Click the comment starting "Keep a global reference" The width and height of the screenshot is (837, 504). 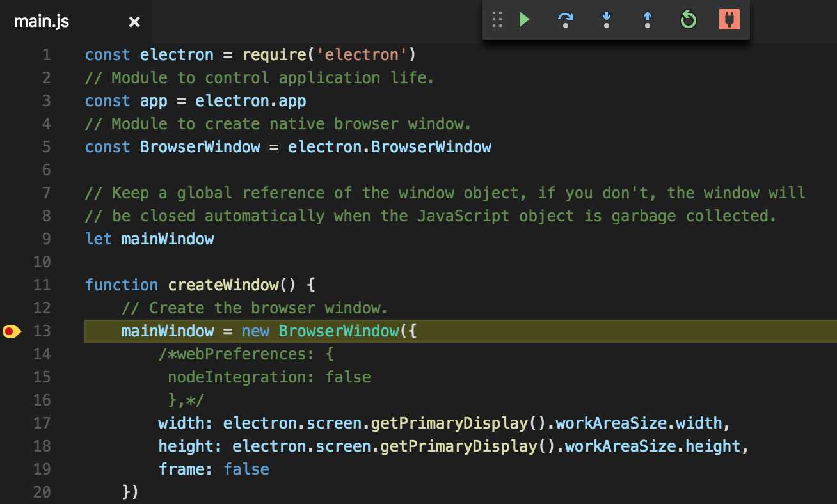[x=445, y=193]
